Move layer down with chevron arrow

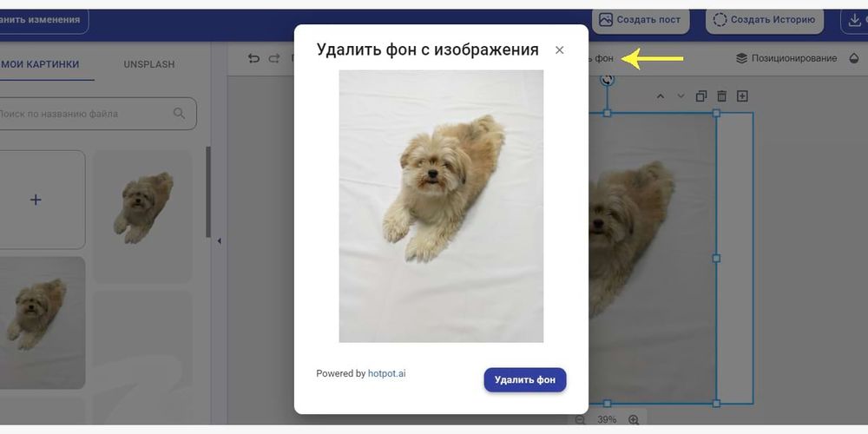[681, 96]
